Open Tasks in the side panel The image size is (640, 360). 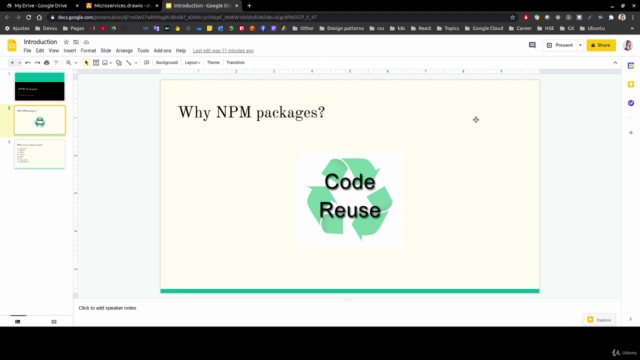[631, 103]
